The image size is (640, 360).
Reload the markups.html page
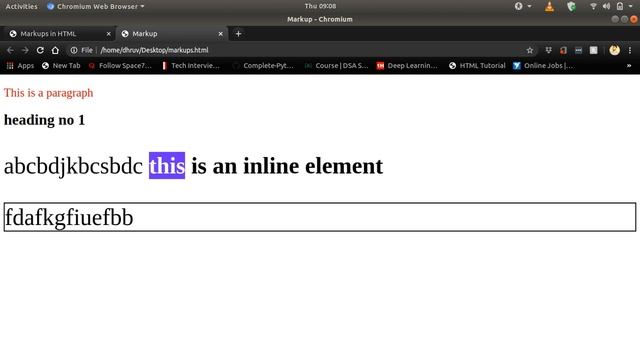point(40,50)
